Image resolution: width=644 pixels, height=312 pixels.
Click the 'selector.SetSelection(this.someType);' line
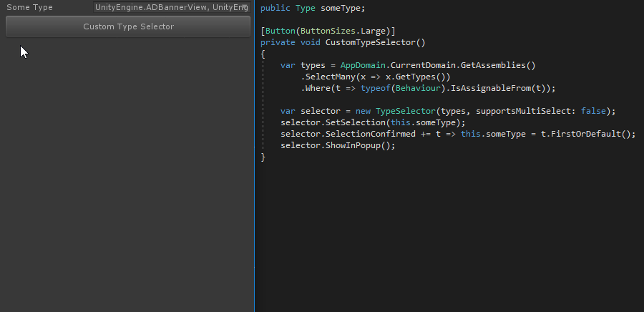tap(373, 123)
